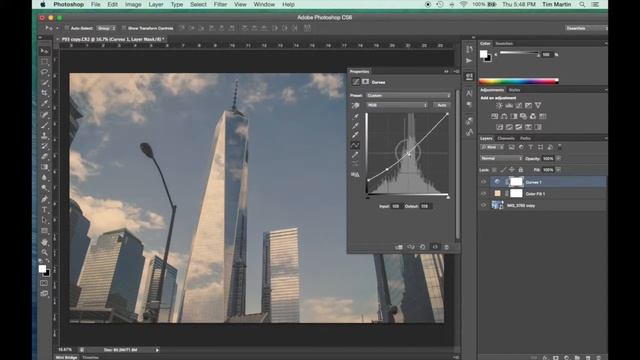
Task: Open the Layer menu
Action: (156, 4)
